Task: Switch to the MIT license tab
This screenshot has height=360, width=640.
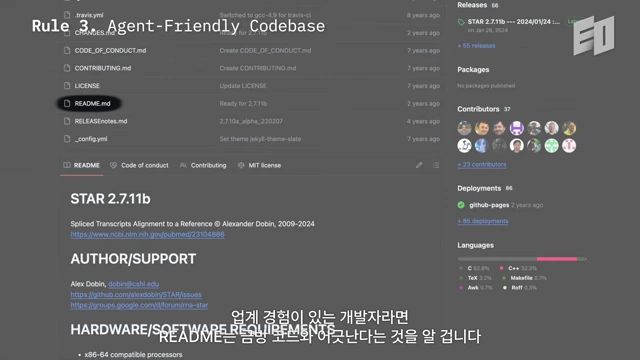Action: [x=259, y=165]
